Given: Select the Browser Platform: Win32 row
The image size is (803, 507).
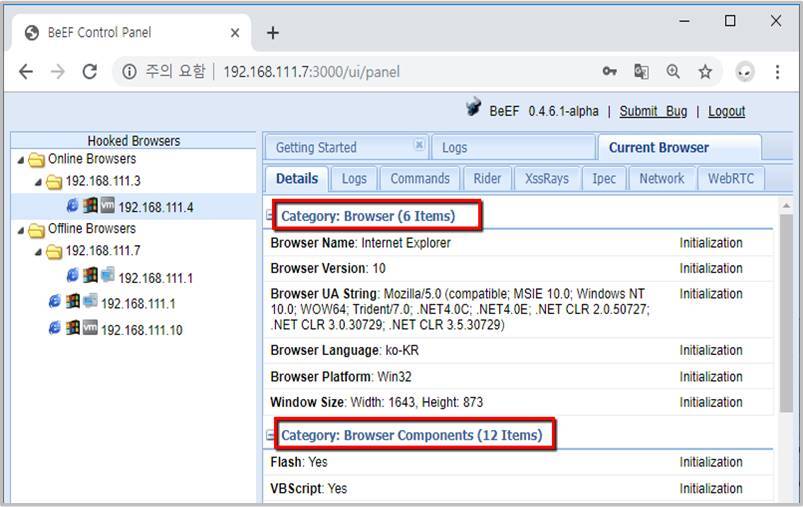Looking at the screenshot, I should 518,376.
